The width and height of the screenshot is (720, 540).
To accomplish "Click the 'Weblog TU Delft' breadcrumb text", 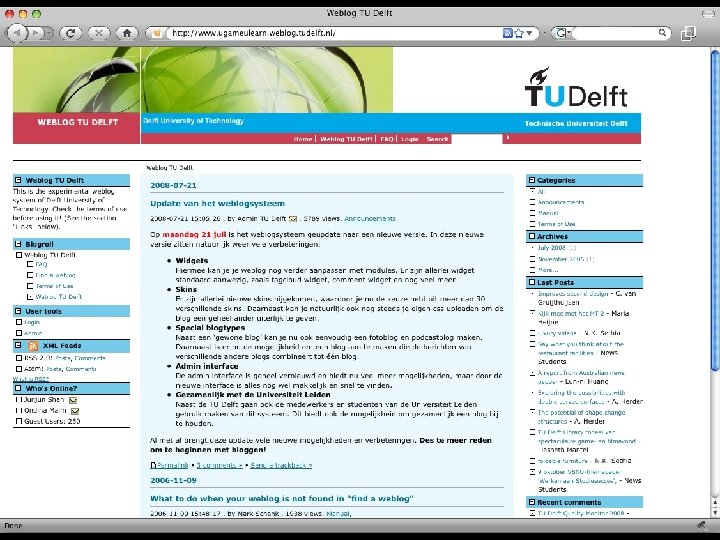I will point(169,168).
